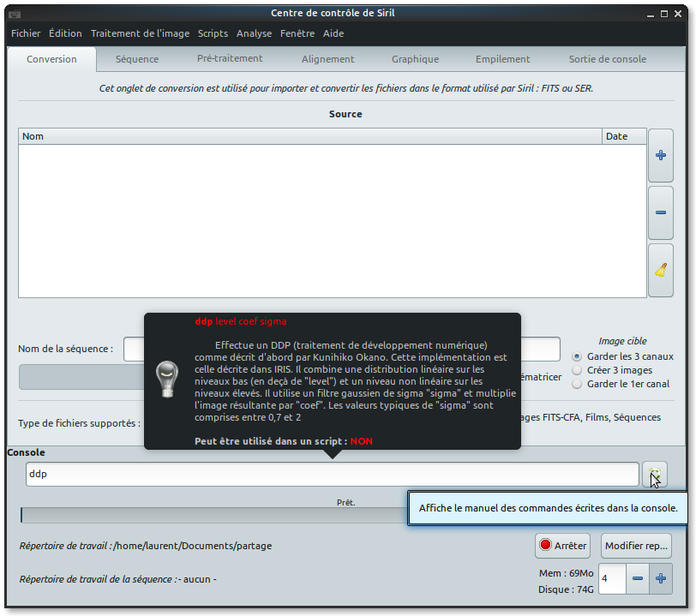Open the Fenêtre menu
696x616 pixels.
click(x=297, y=33)
